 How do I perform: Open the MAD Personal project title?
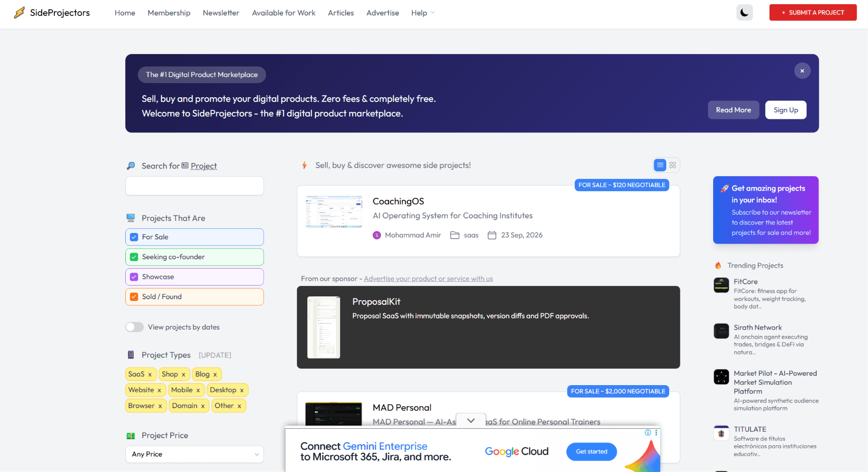(x=402, y=408)
